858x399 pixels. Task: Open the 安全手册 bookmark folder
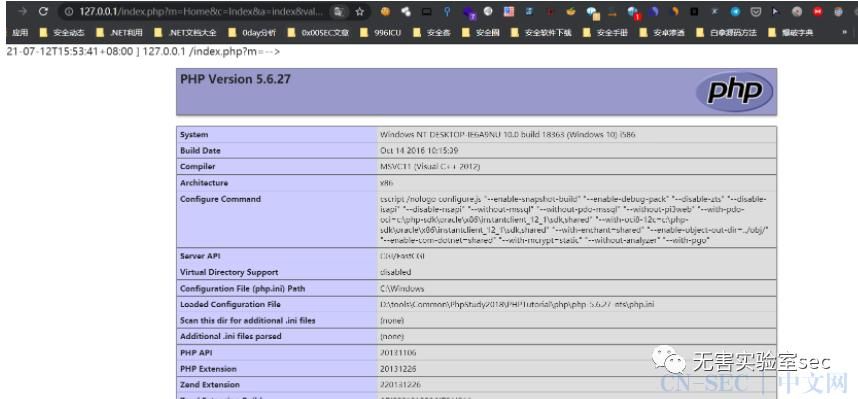tap(605, 33)
